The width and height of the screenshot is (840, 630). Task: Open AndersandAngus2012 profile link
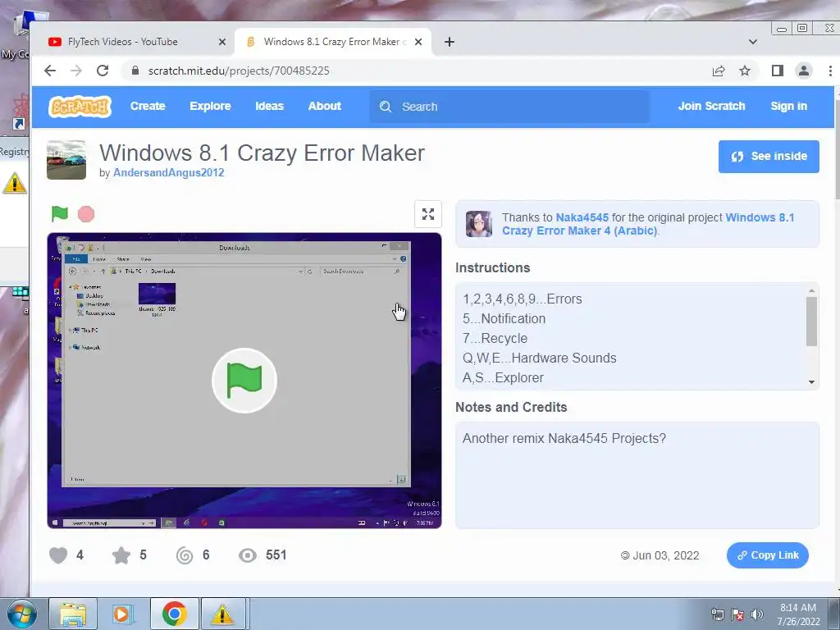pyautogui.click(x=168, y=172)
